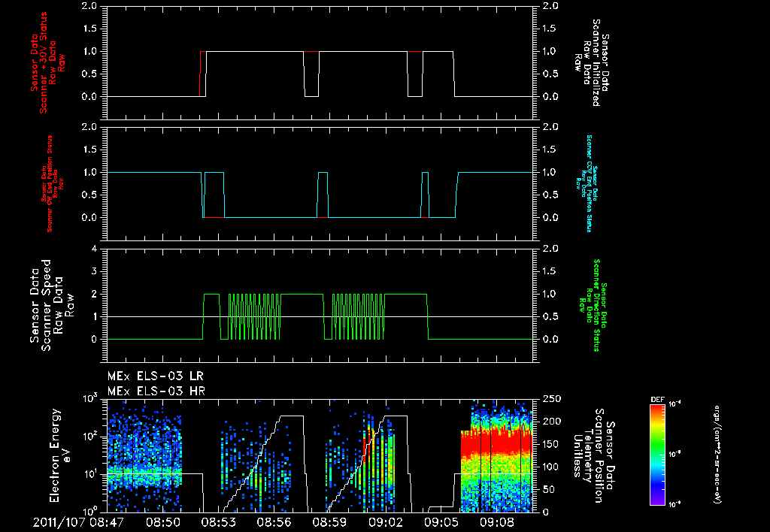
Task: Click the "ergs/(cm**2-sr-sec-eV)" units label
Action: tap(717, 454)
